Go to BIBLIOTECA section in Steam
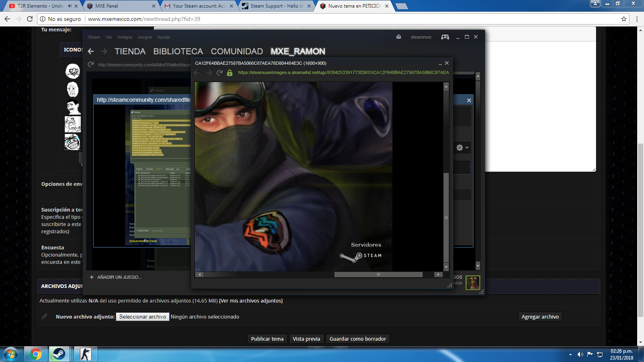The width and height of the screenshot is (644, 362). [x=178, y=51]
